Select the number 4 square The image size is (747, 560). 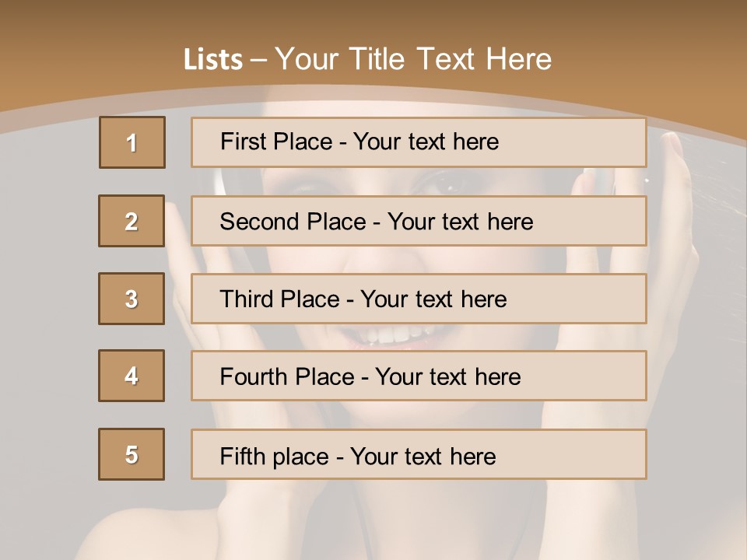pos(132,376)
